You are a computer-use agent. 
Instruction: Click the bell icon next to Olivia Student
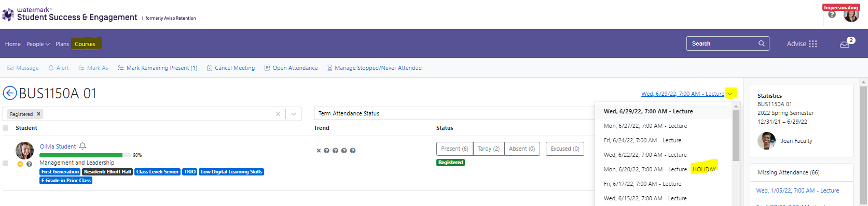82,146
